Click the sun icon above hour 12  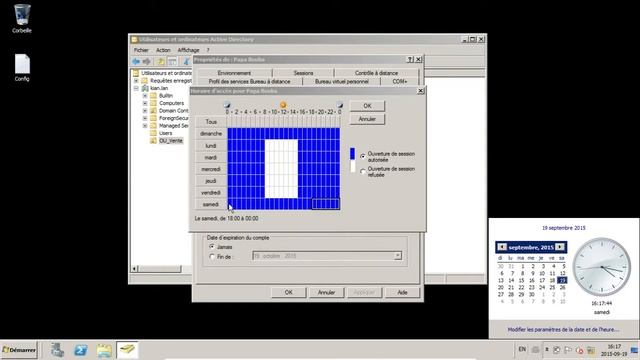283,105
